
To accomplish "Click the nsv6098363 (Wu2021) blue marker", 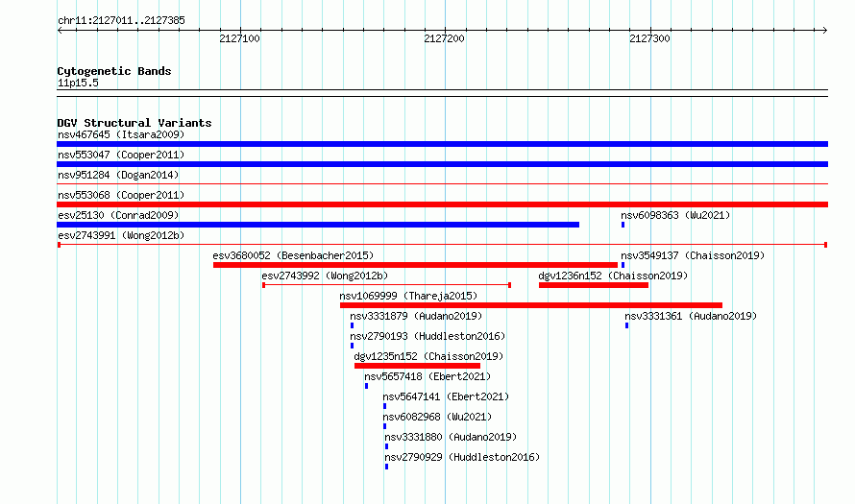I will [623, 225].
